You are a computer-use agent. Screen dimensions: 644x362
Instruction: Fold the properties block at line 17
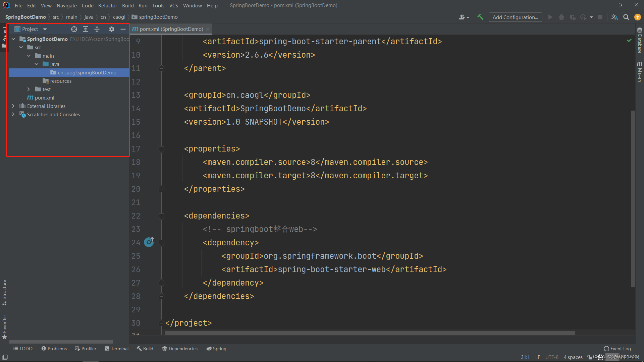click(161, 149)
